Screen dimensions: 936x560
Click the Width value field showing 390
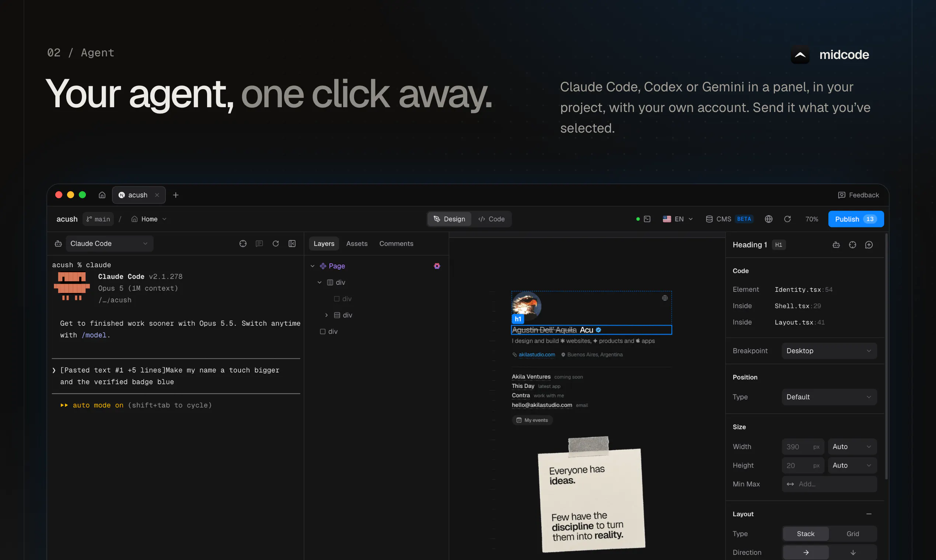tap(803, 447)
